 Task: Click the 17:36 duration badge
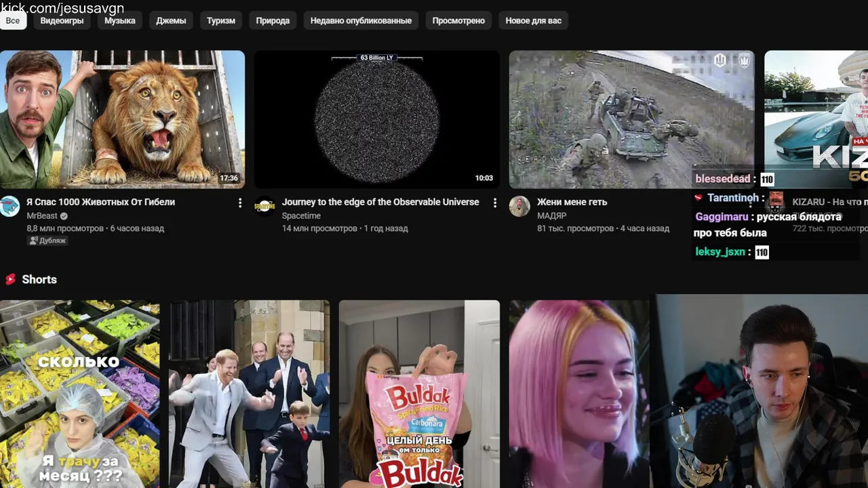coord(229,178)
